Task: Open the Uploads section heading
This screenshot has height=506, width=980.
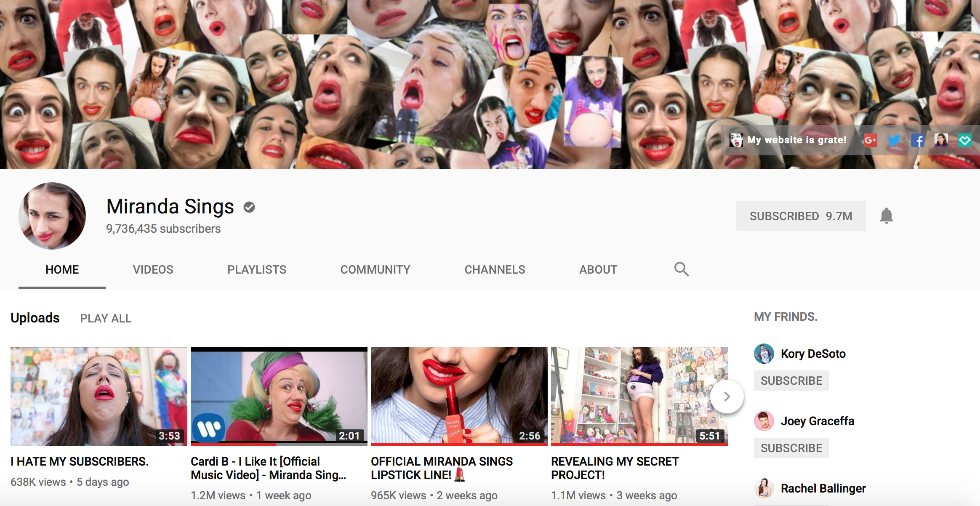Action: (x=35, y=318)
